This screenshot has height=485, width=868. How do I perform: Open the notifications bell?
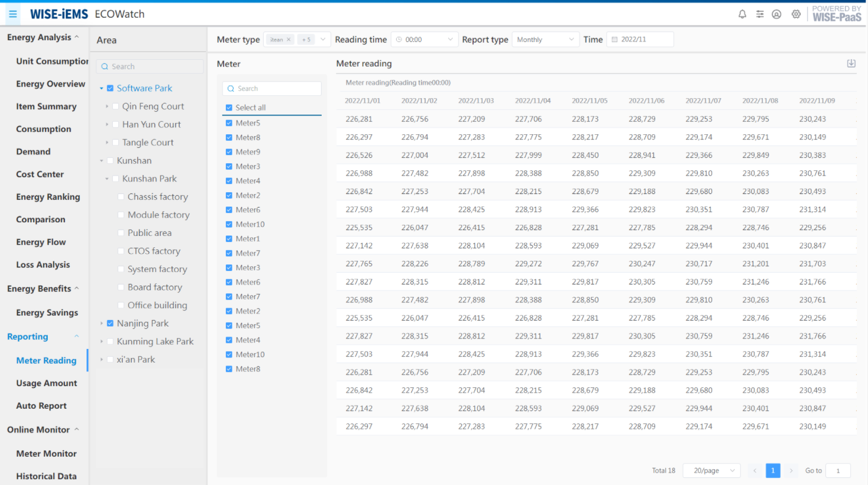tap(742, 14)
